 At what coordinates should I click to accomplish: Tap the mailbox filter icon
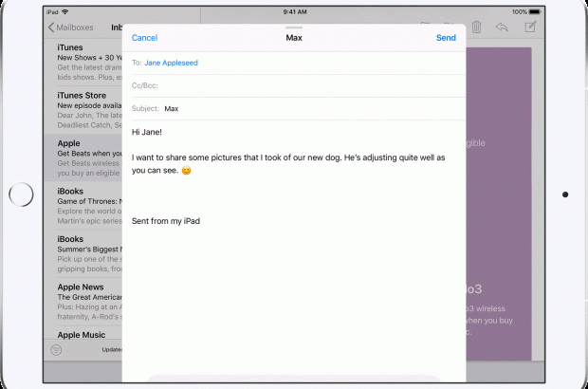(56, 349)
